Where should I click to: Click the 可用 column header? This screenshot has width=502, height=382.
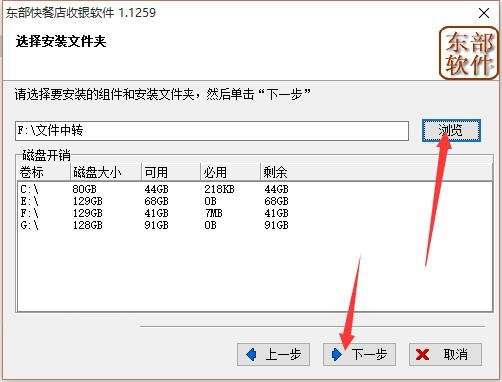[x=171, y=172]
